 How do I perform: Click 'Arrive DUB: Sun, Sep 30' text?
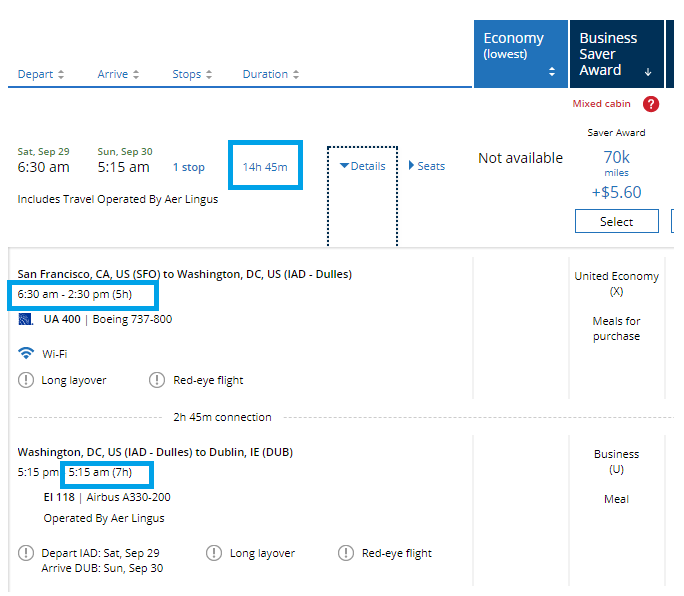102,569
